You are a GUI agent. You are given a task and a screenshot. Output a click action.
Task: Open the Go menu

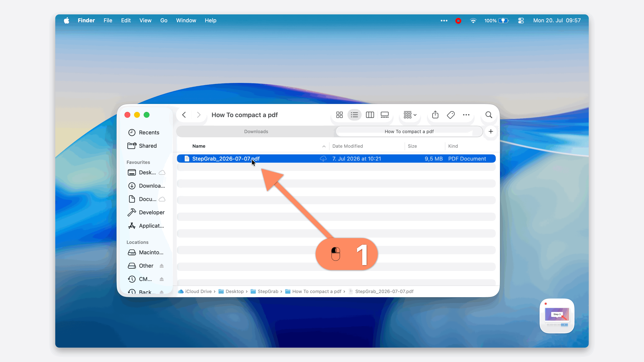point(164,20)
